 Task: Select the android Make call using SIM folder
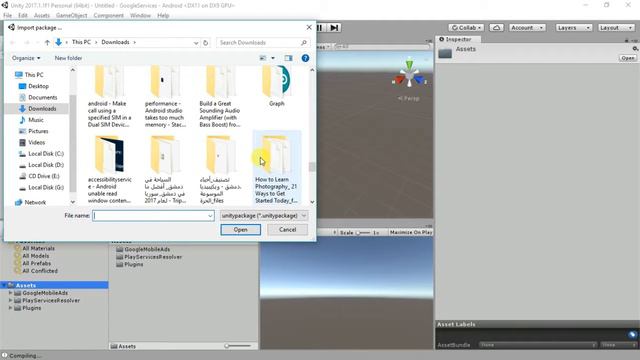point(109,96)
